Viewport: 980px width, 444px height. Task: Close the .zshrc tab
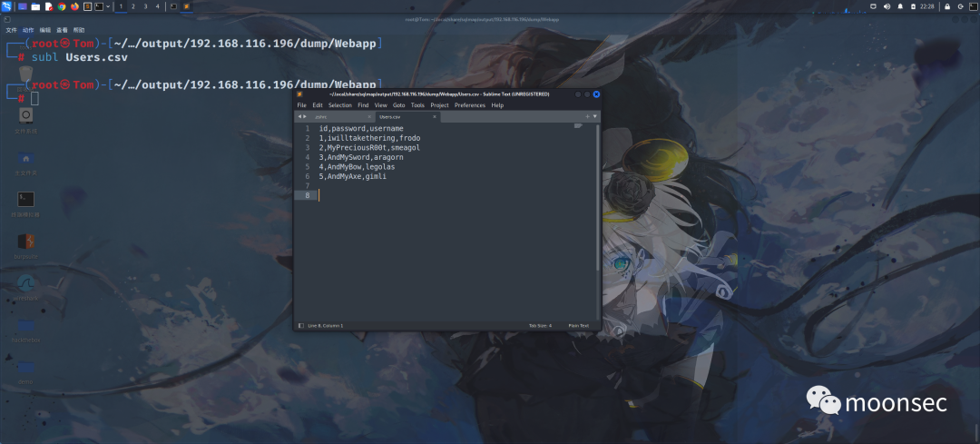(369, 117)
